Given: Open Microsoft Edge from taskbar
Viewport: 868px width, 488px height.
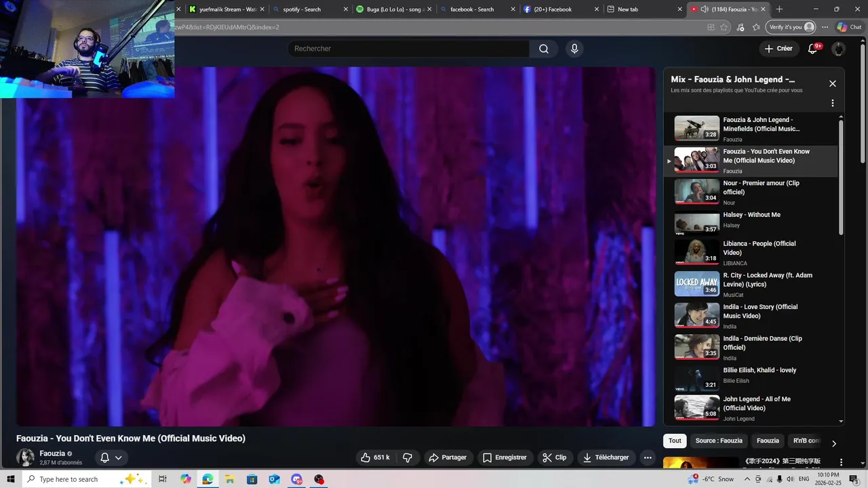Looking at the screenshot, I should coord(208,479).
